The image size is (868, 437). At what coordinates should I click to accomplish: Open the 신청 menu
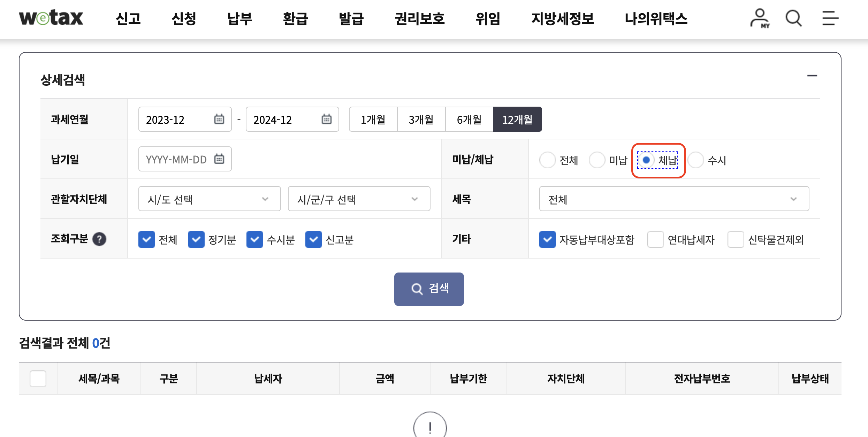tap(184, 18)
